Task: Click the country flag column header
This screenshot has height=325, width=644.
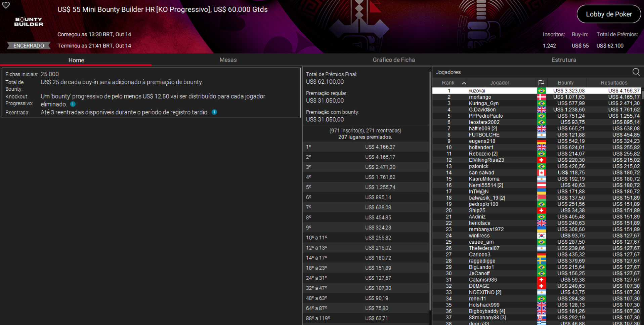Action: coord(541,83)
